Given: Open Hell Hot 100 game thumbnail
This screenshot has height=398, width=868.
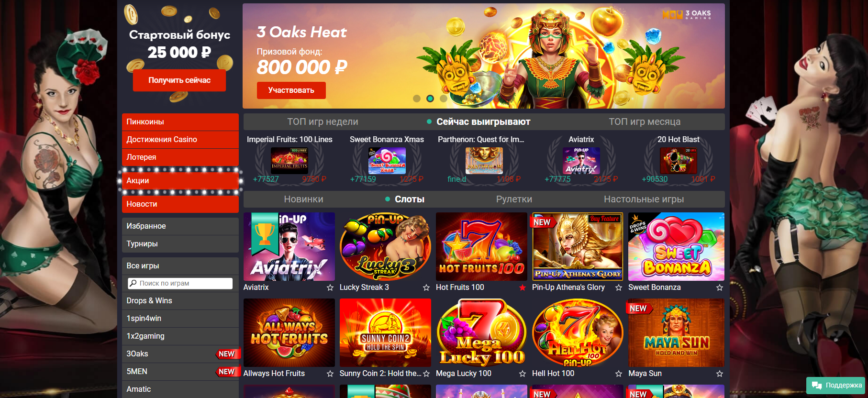Looking at the screenshot, I should 578,333.
